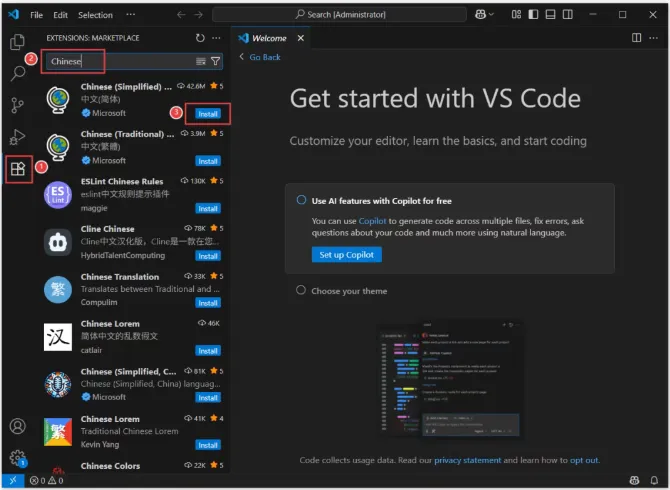The image size is (670, 490).
Task: Go forward with title bar arrow
Action: [198, 15]
